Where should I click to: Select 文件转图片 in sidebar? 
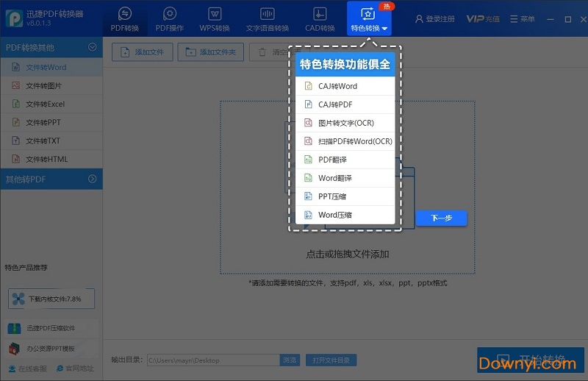(x=51, y=85)
